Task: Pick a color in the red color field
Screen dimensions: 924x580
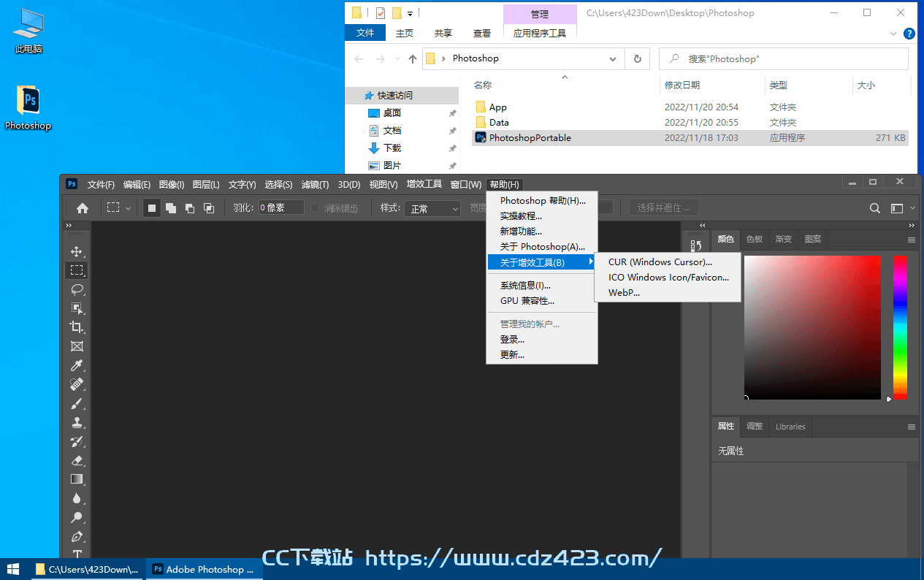Action: tap(812, 327)
